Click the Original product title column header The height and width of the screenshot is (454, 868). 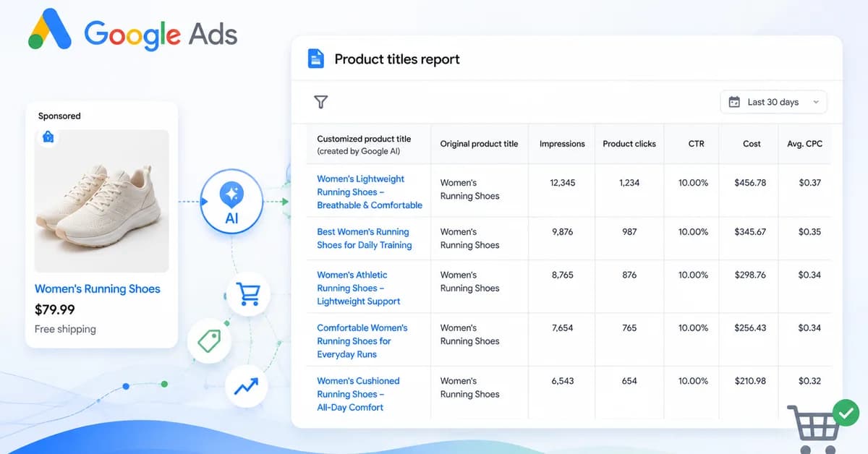tap(479, 144)
